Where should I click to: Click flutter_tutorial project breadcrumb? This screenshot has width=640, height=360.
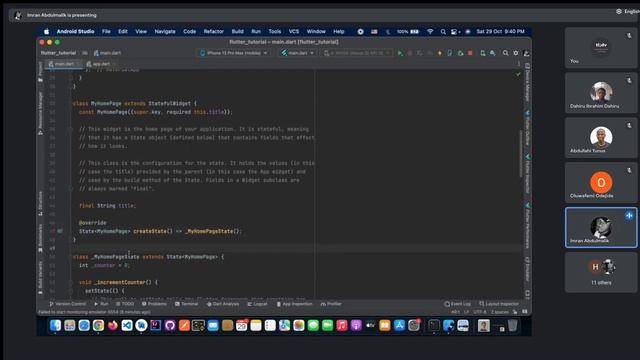tap(58, 53)
